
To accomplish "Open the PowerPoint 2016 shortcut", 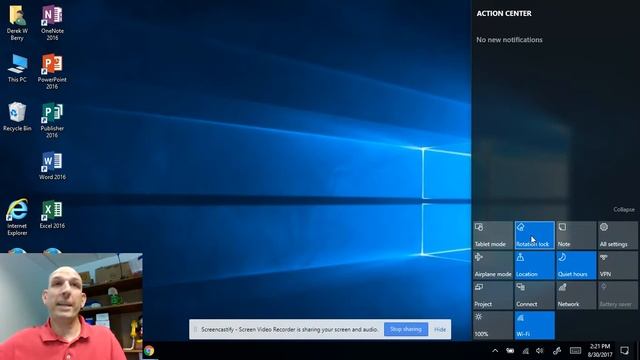I will point(52,72).
